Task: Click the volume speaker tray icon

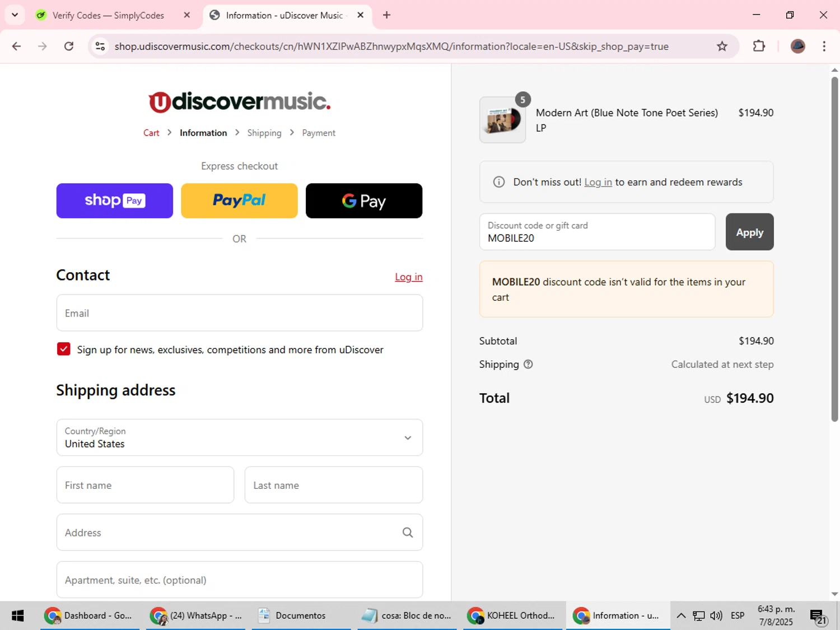Action: click(x=716, y=616)
